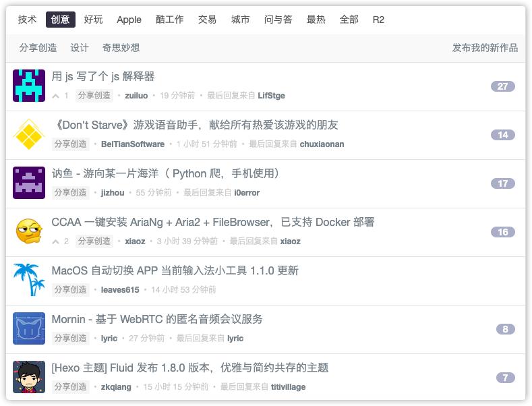Upvote arrow on js 解释器 topic
The image size is (532, 406).
click(x=56, y=96)
